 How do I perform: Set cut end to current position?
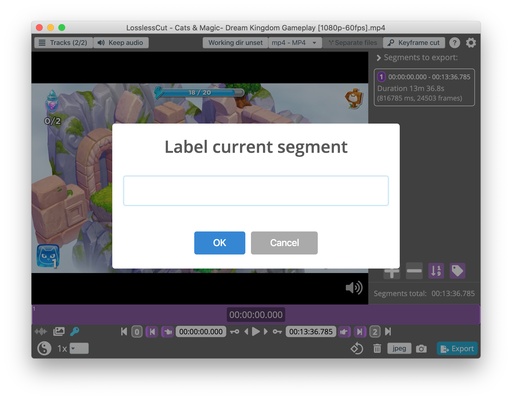(344, 332)
